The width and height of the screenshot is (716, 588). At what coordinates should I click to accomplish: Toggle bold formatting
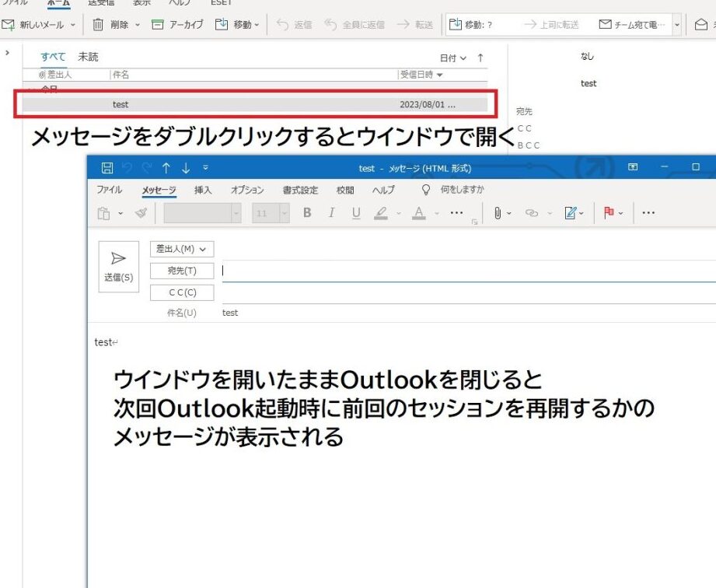pyautogui.click(x=307, y=213)
